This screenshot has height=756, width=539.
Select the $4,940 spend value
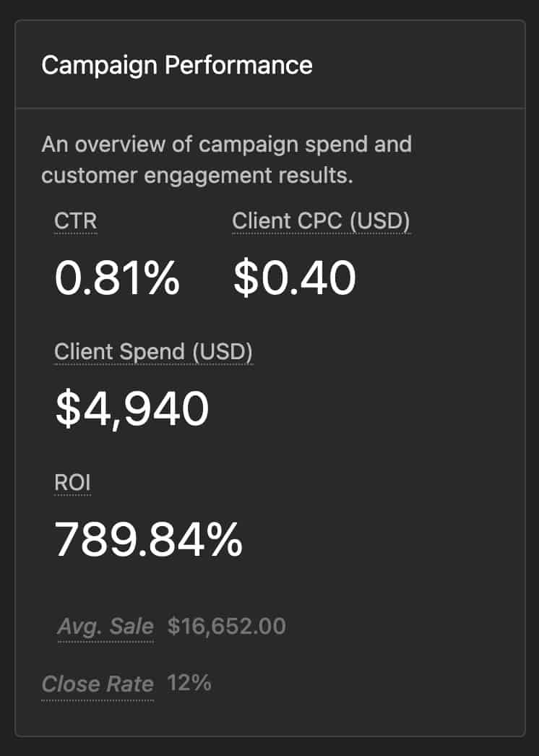132,408
